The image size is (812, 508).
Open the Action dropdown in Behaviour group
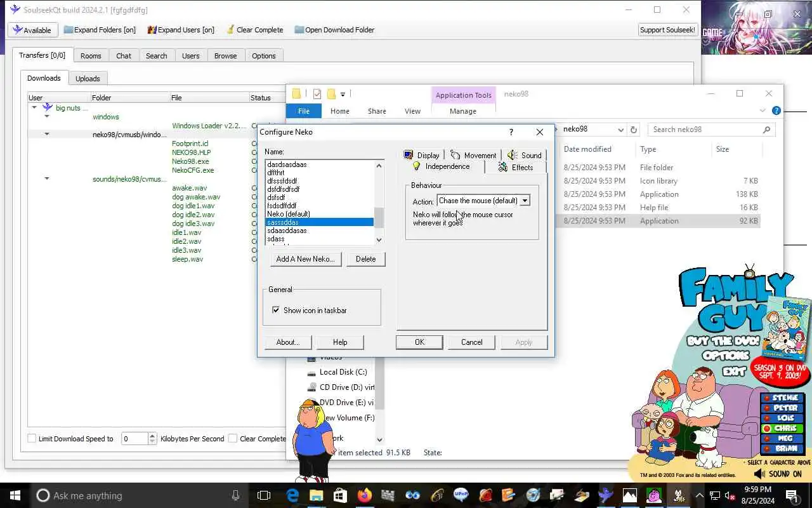pos(525,201)
